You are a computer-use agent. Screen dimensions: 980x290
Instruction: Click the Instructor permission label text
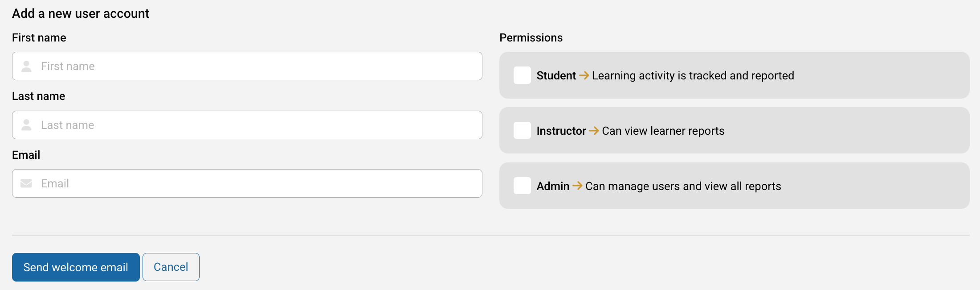[x=561, y=131]
